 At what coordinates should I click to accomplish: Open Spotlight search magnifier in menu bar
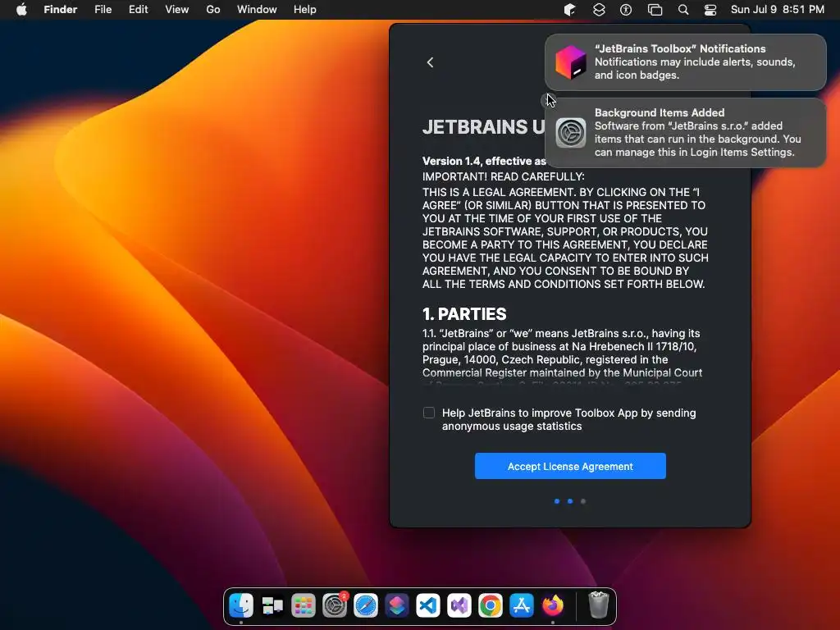pyautogui.click(x=683, y=10)
